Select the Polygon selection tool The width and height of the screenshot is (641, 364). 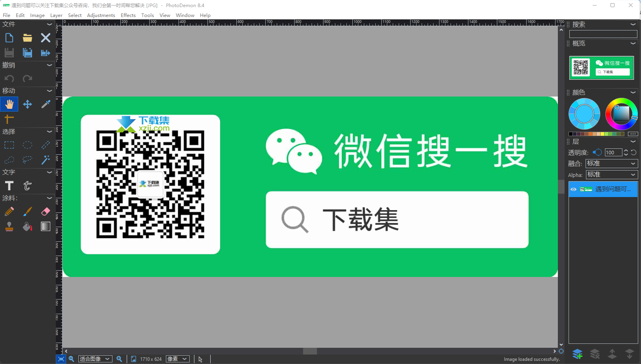click(x=9, y=160)
